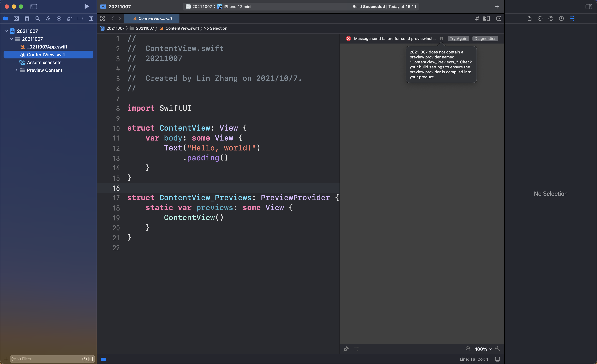Open the Issue navigator warning icon

48,18
